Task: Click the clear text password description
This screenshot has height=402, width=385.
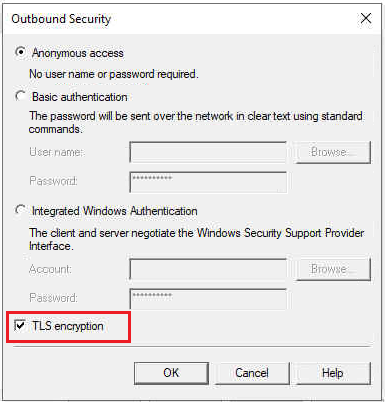Action: point(196,122)
